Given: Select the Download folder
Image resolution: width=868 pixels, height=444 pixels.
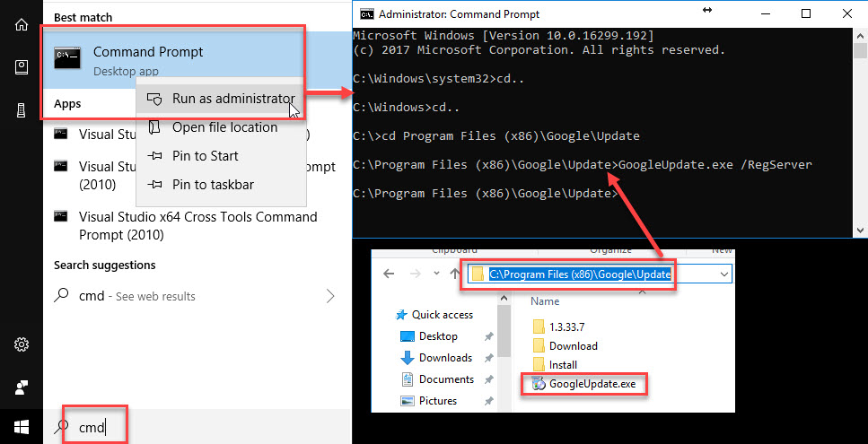Looking at the screenshot, I should 566,346.
